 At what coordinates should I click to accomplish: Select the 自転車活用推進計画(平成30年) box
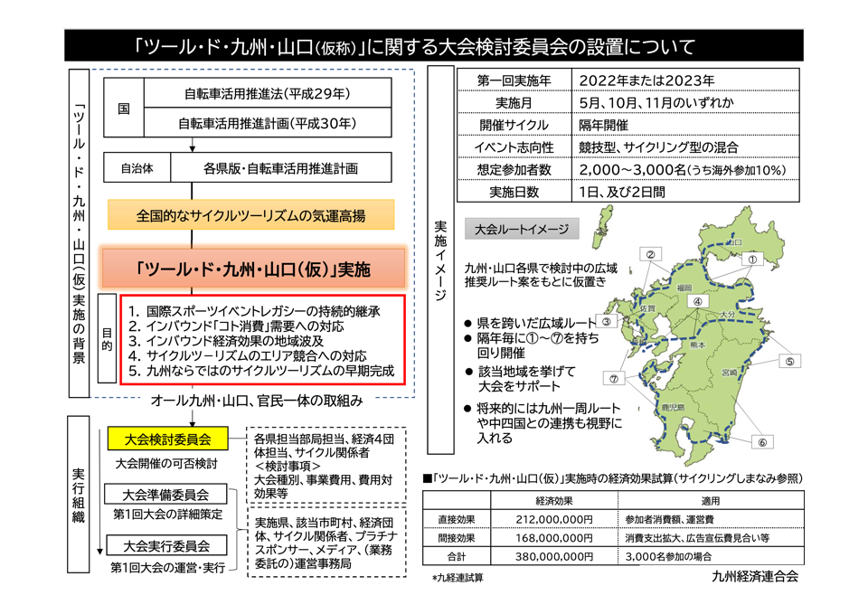pyautogui.click(x=268, y=123)
